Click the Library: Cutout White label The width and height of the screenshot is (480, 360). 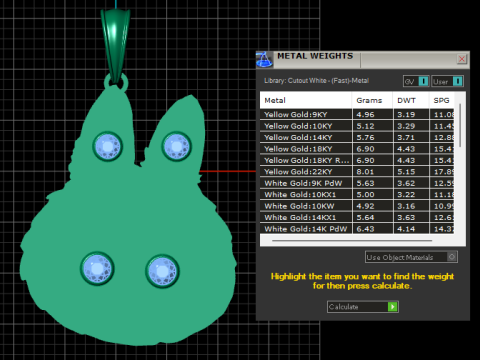click(x=316, y=81)
